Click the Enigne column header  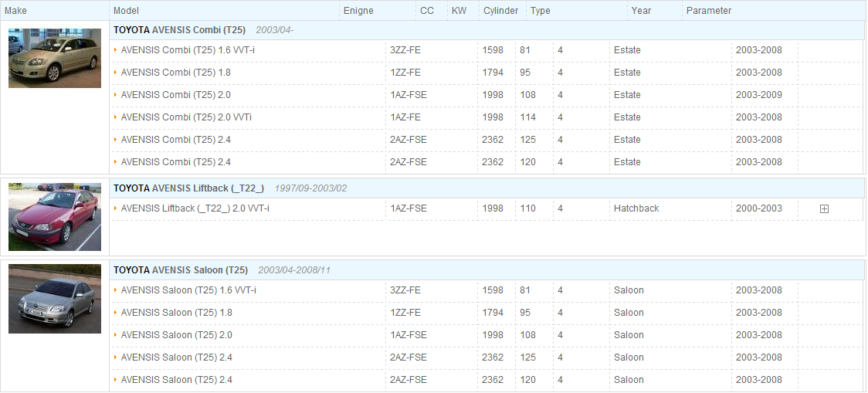coord(358,11)
